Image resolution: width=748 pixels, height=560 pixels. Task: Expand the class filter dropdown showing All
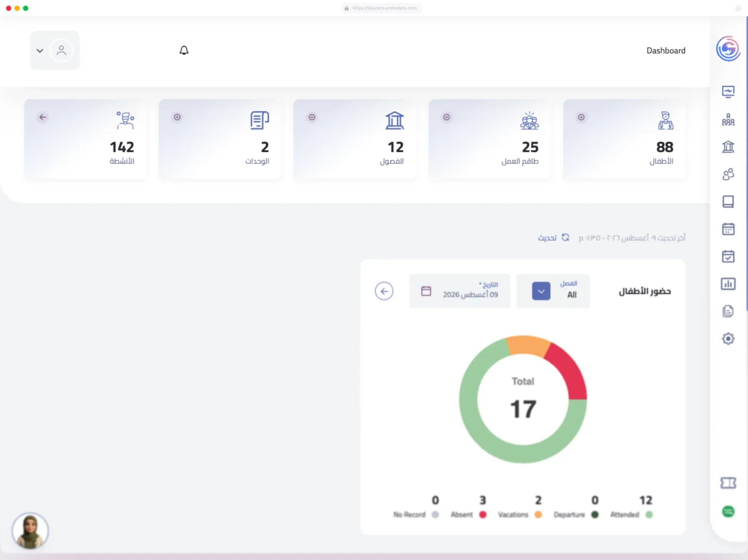[x=541, y=291]
